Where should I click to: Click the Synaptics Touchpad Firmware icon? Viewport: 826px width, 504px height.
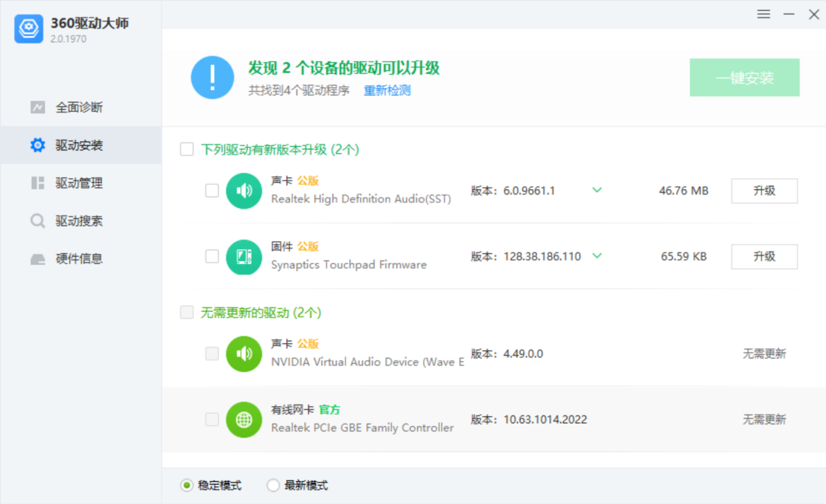coord(244,256)
